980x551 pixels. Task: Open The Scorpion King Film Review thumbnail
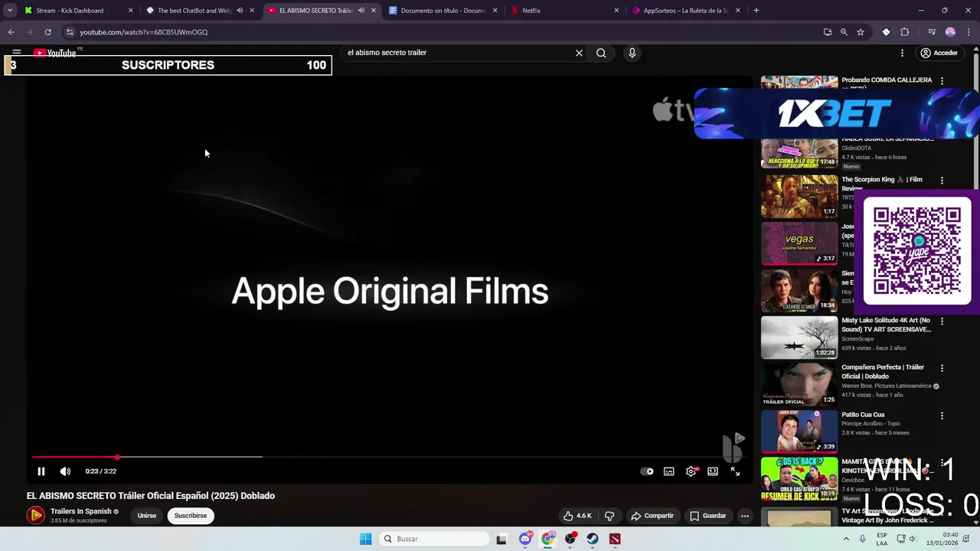click(799, 196)
